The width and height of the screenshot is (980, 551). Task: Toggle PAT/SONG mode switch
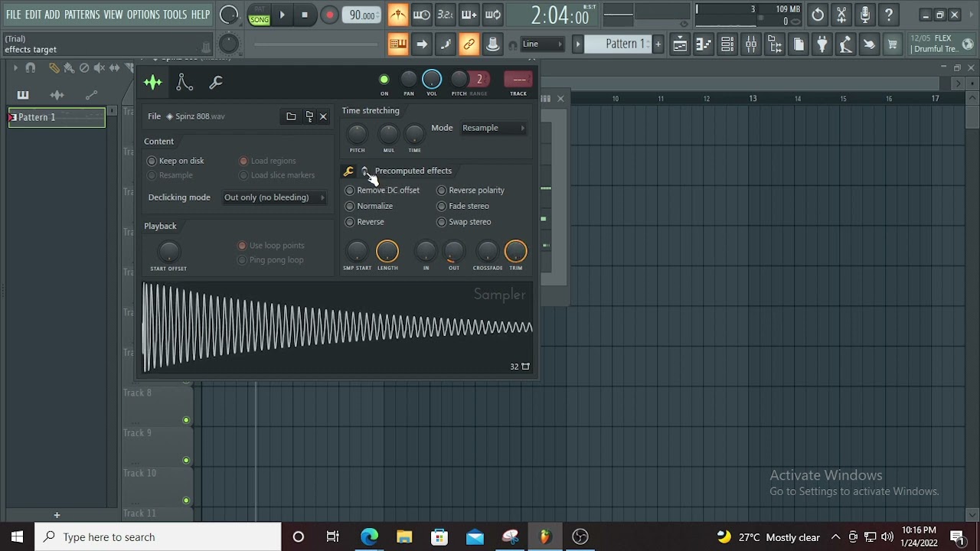259,15
